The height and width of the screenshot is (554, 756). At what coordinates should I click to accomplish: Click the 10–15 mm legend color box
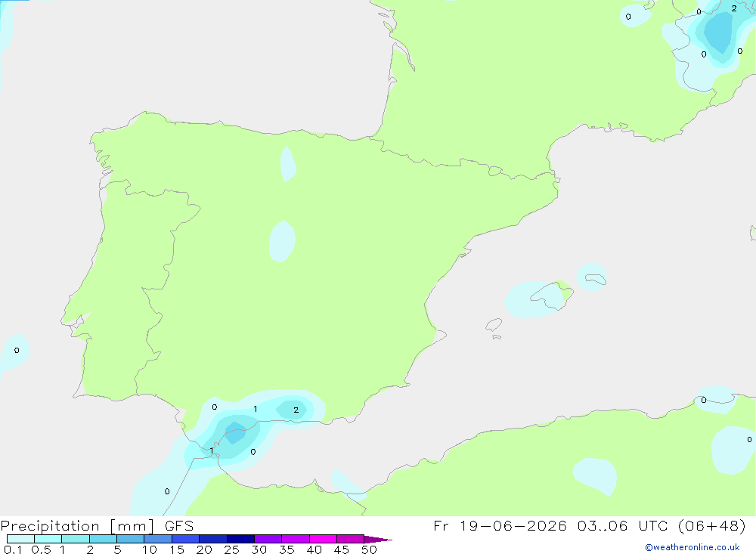tap(158, 539)
